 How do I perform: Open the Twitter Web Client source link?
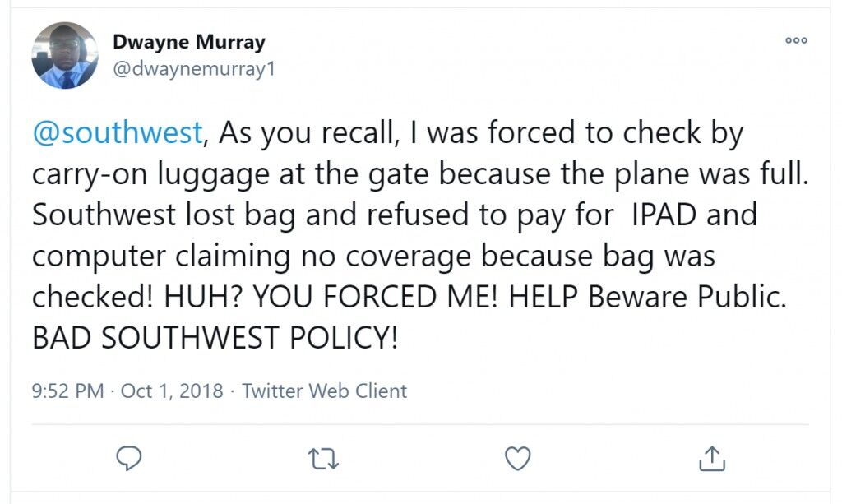click(324, 391)
